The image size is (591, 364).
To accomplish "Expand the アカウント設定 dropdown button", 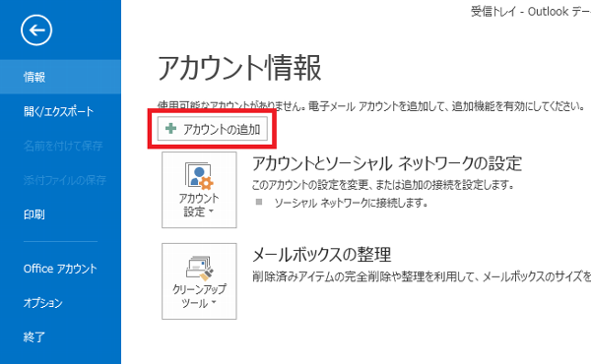I will click(199, 190).
